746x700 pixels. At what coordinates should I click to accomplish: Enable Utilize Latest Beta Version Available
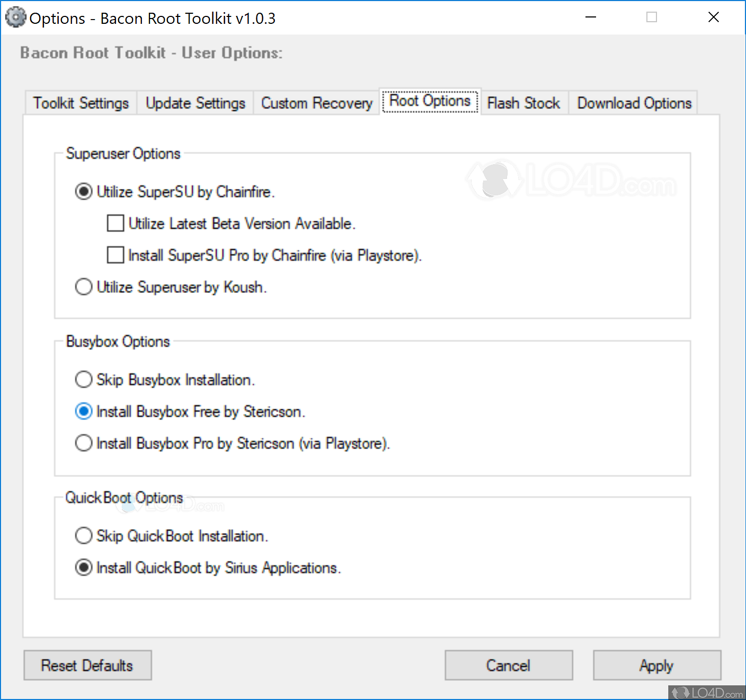tap(115, 223)
